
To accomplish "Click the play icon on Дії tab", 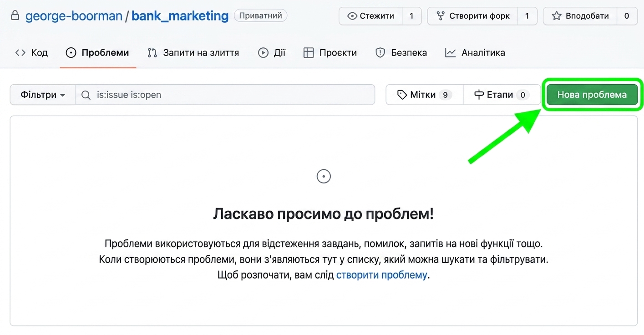I will tap(263, 53).
